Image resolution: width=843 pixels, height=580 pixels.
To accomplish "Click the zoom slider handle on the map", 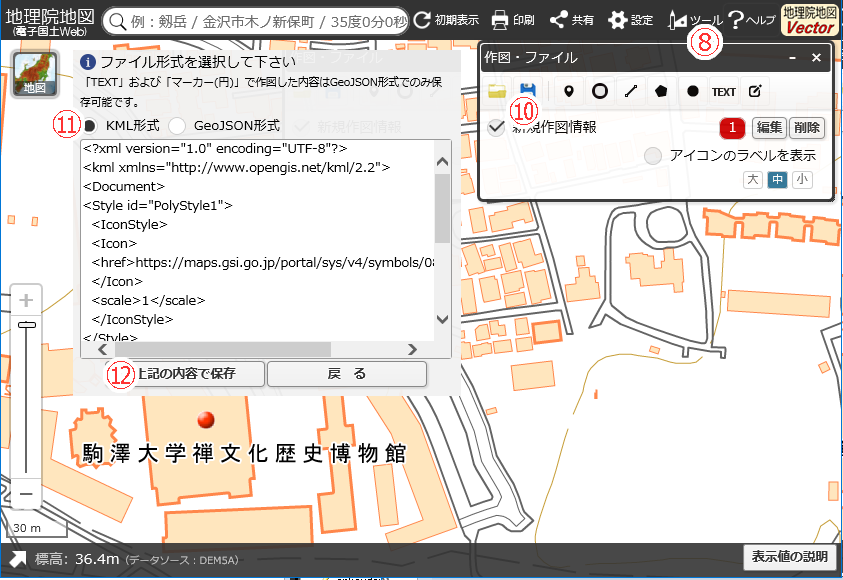I will coord(27,325).
